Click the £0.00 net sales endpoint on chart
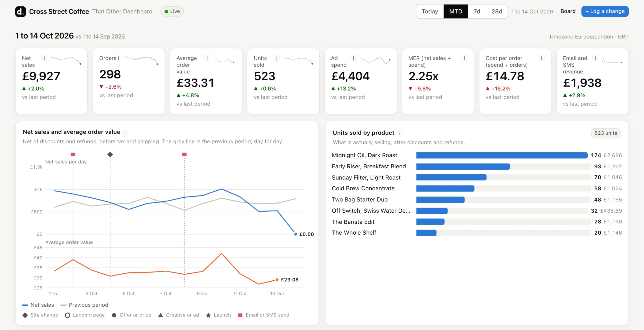Image resolution: width=644 pixels, height=330 pixels. 296,234
